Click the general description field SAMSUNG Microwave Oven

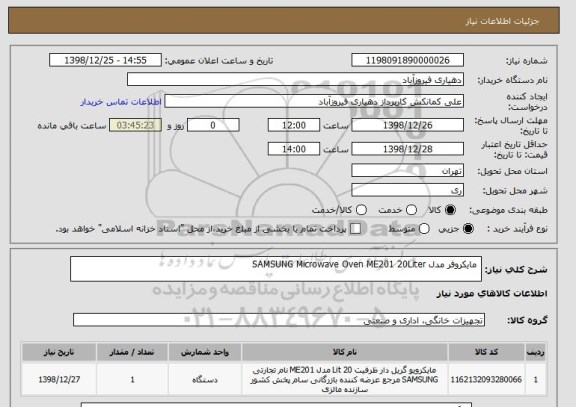[x=276, y=269]
